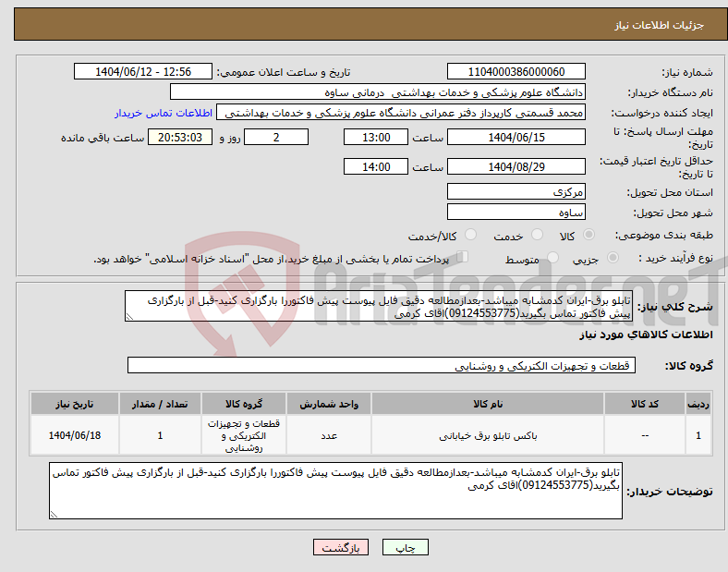Click the گروه کالا table column header
The width and height of the screenshot is (728, 572).
(244, 404)
